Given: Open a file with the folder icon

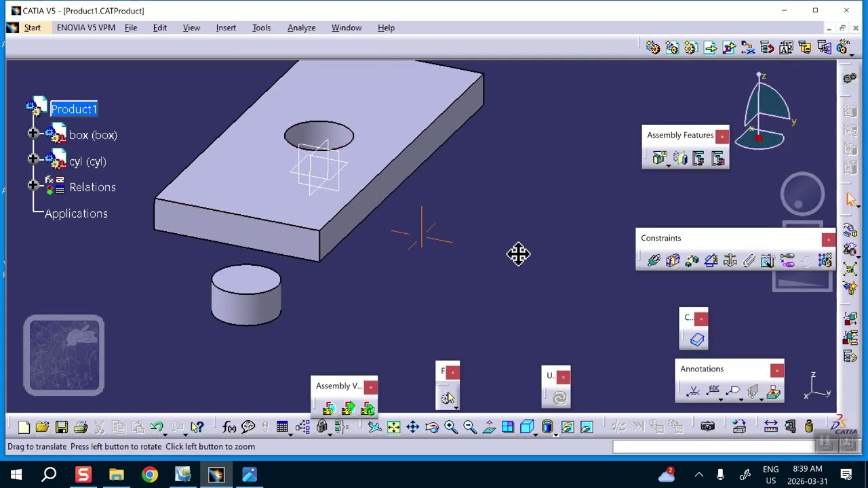Looking at the screenshot, I should tap(42, 427).
